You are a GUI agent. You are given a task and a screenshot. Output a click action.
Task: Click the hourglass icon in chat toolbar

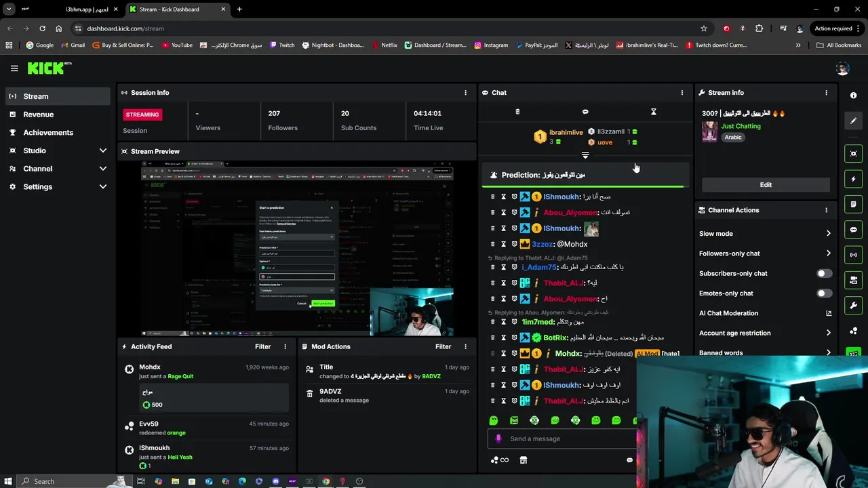click(x=654, y=112)
